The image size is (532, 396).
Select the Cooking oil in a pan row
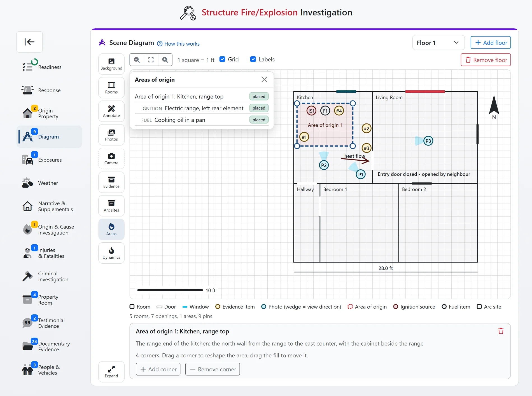click(x=202, y=120)
